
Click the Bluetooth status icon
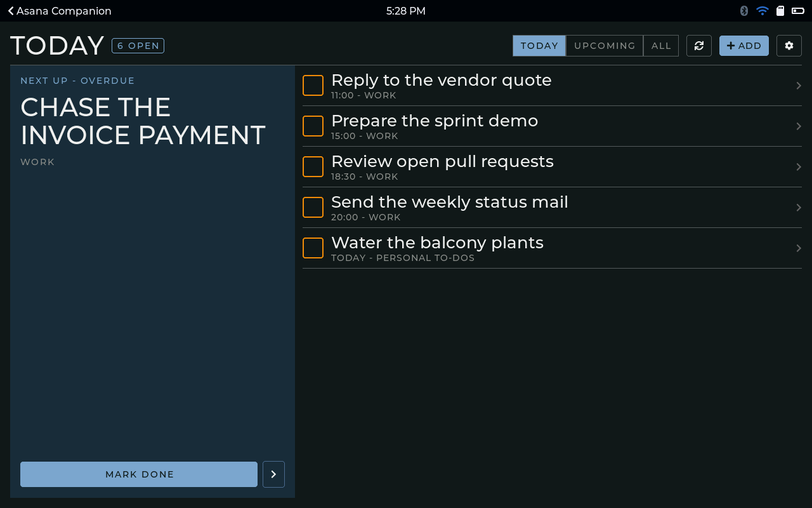pyautogui.click(x=744, y=11)
